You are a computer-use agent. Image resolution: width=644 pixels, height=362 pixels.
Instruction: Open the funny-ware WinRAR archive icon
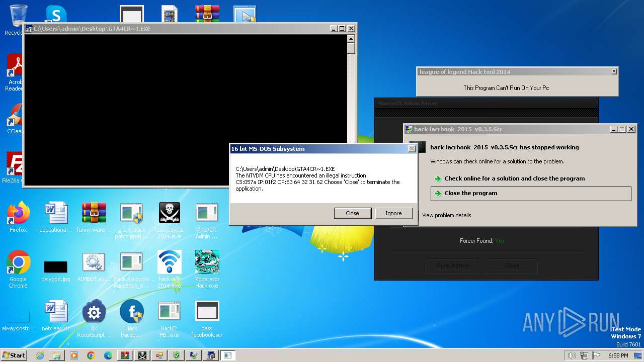pos(94,217)
